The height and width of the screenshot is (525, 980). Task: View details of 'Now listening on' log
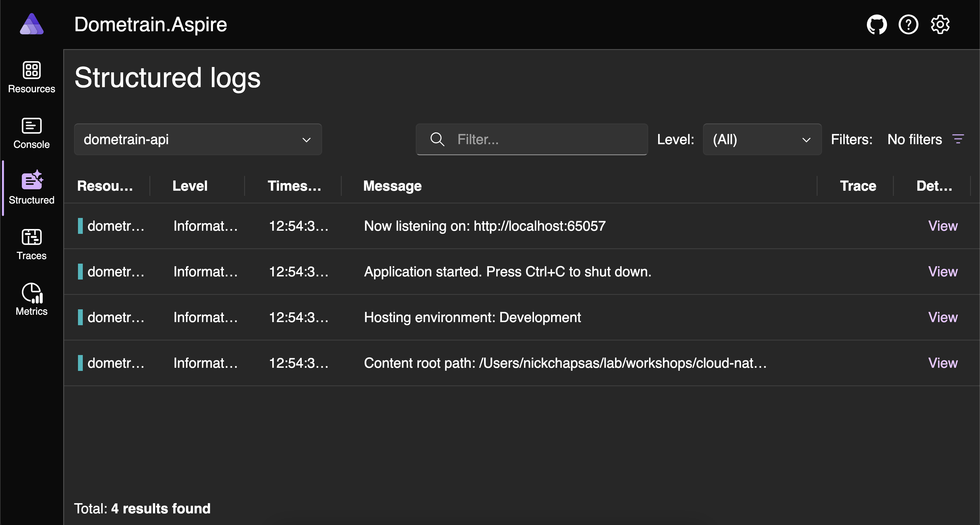(942, 226)
